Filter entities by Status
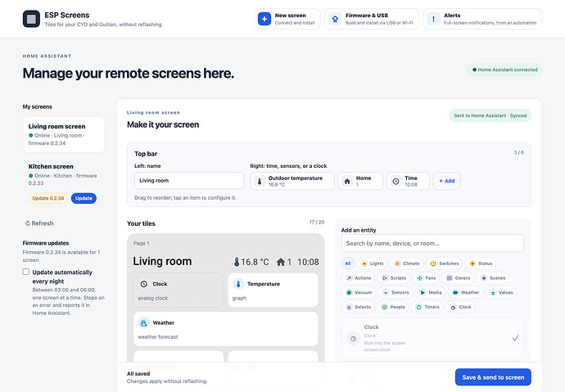Viewport: 565px width, 392px height. click(x=481, y=264)
